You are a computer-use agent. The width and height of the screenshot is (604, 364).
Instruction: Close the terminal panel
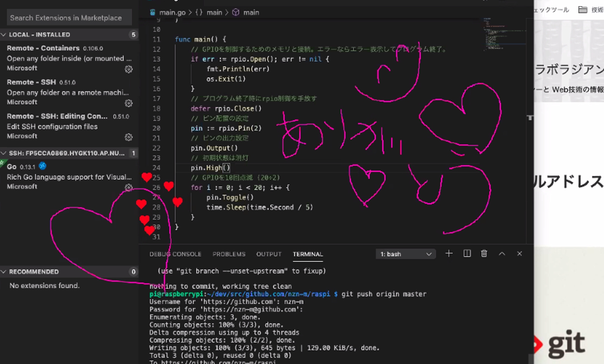(519, 254)
